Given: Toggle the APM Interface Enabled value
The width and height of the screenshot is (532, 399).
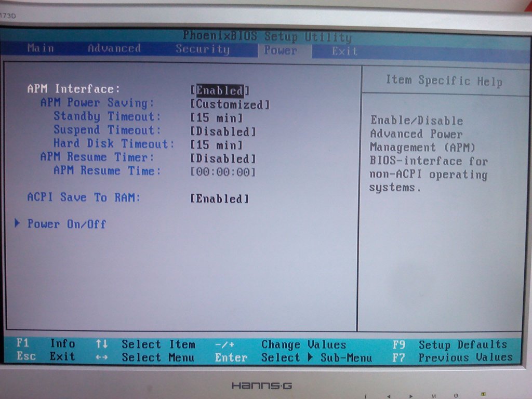Looking at the screenshot, I should (220, 90).
